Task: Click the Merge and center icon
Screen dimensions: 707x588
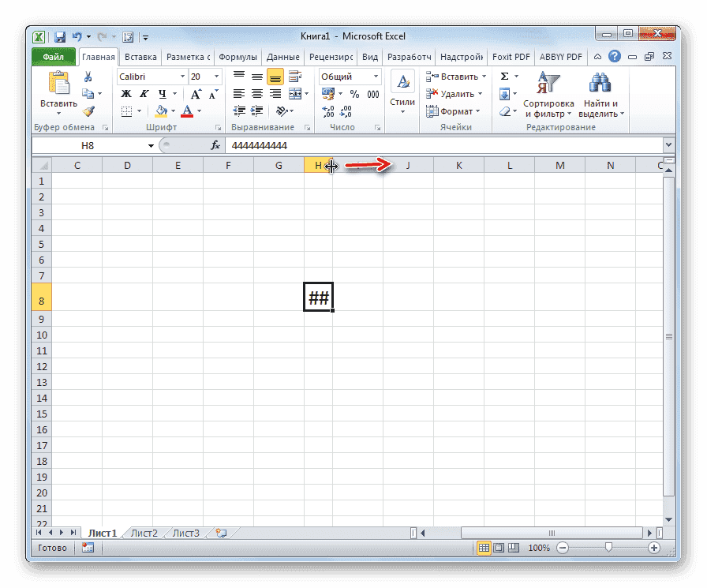Action: tap(295, 93)
